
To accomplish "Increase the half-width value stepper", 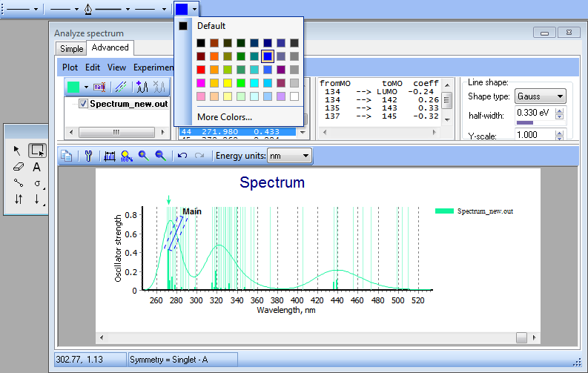I will [x=560, y=111].
